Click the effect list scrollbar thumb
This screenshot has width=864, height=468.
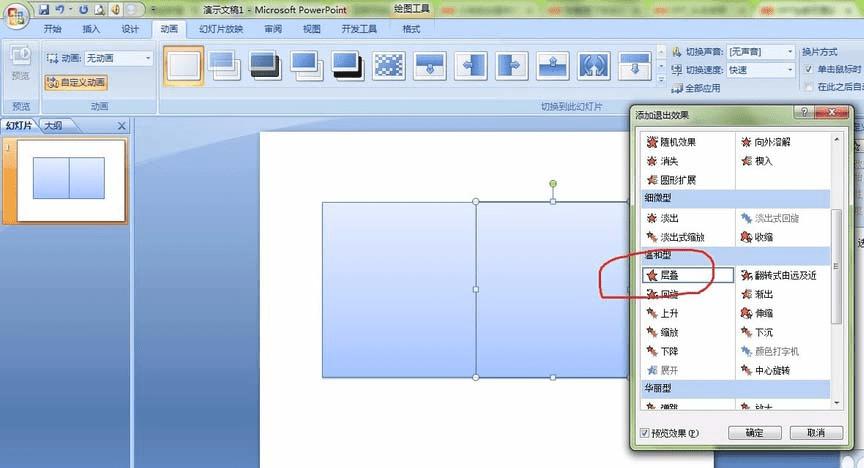pyautogui.click(x=836, y=266)
